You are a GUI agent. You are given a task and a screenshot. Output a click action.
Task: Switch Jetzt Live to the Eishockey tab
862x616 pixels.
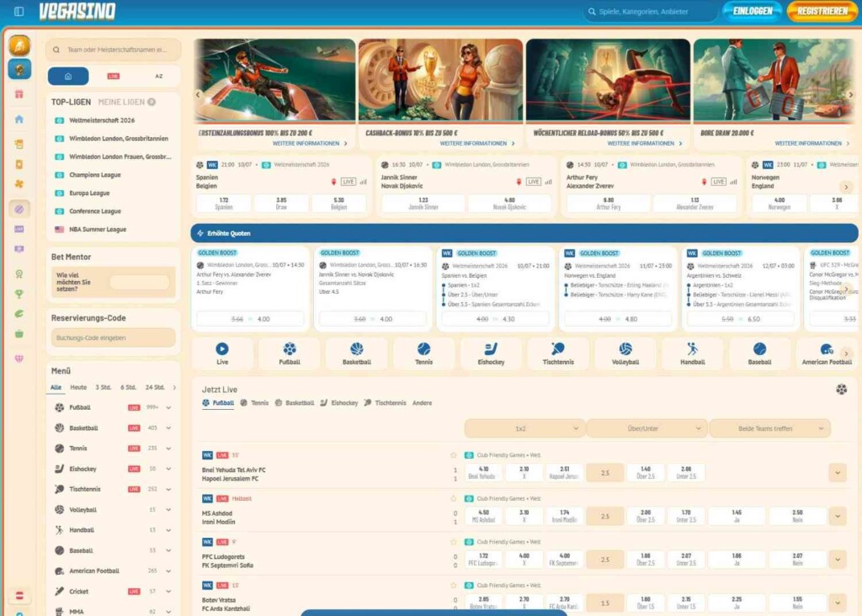coord(339,403)
